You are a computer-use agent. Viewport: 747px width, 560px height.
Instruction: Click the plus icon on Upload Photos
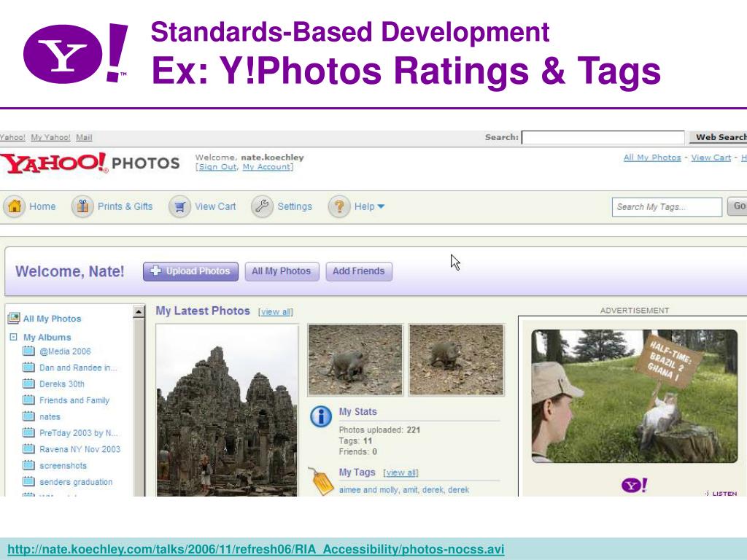tap(155, 271)
